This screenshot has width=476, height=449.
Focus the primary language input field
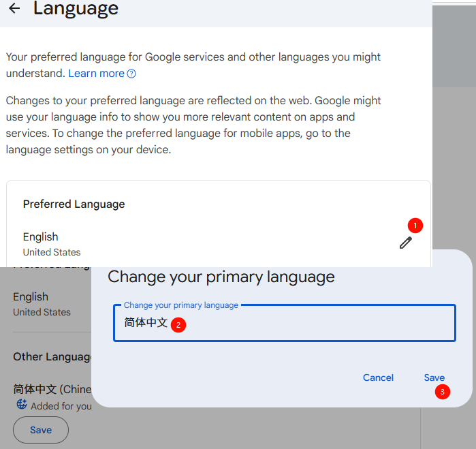[x=306, y=323]
